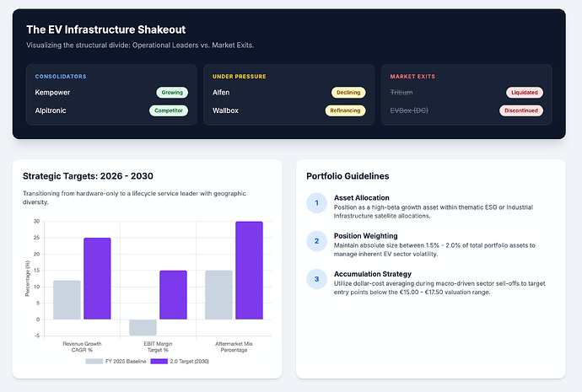
Task: Click the Refinancing badge beside Wallbox
Action: coord(345,110)
